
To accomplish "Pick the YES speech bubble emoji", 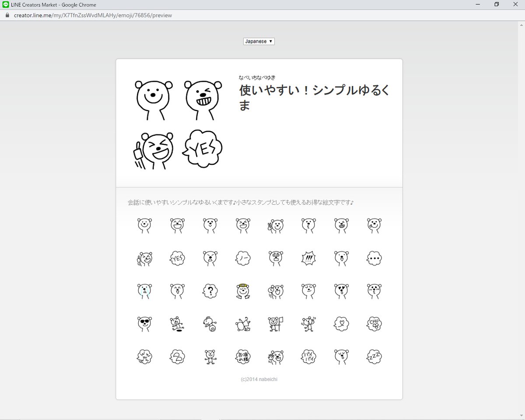I will 178,259.
